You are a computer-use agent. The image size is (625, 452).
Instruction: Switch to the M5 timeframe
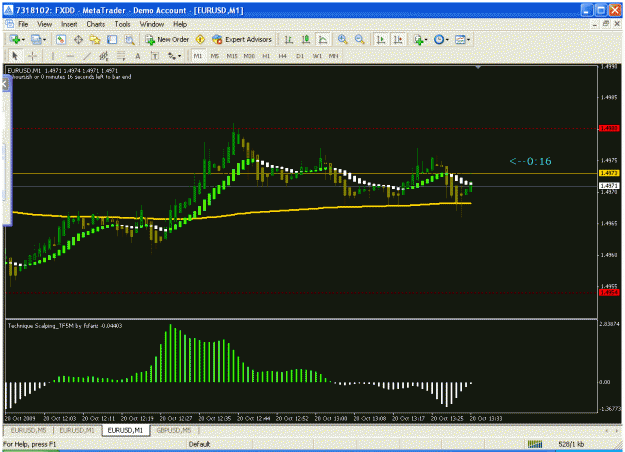(215, 56)
